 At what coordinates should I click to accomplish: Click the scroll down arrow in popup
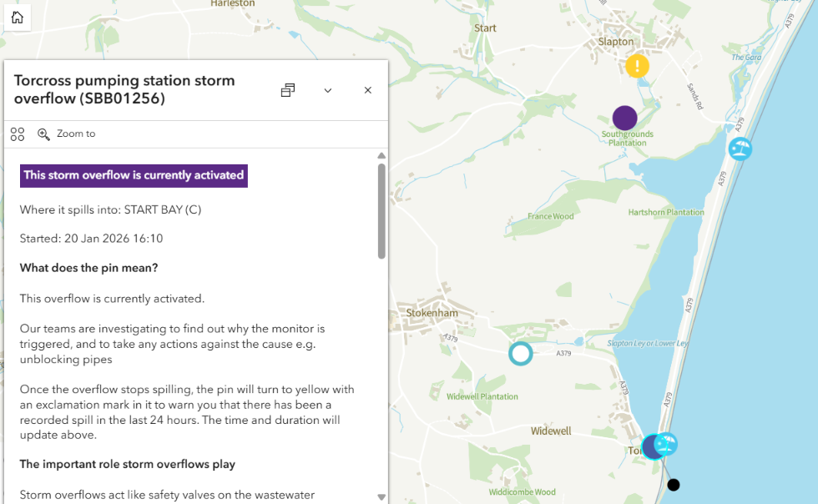(x=381, y=497)
